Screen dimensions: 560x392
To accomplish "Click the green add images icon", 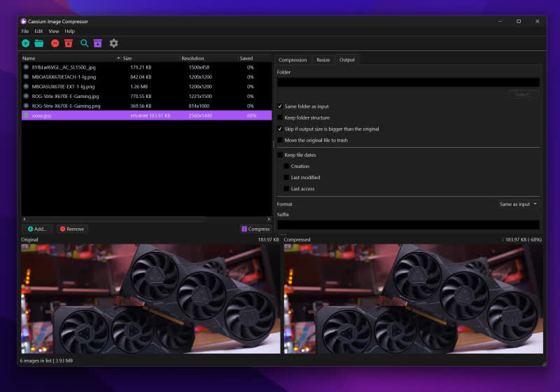I will coord(26,43).
